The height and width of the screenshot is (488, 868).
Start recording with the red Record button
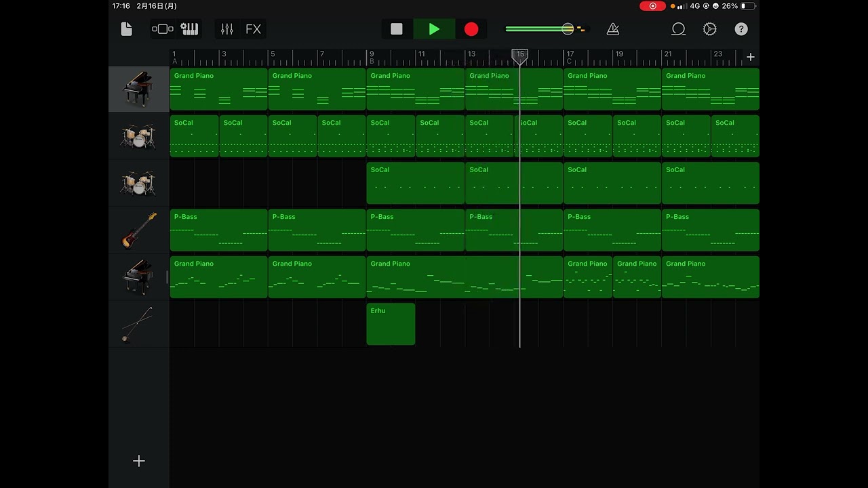coord(471,29)
